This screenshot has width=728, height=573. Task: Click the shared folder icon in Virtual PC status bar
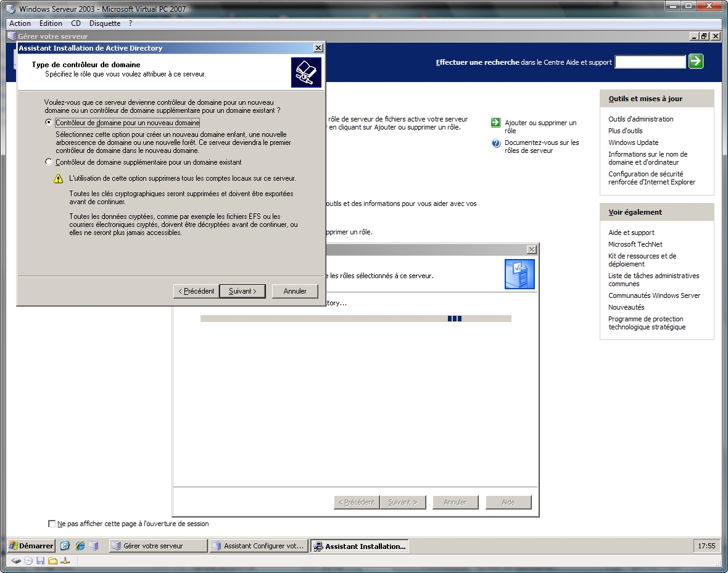52,561
